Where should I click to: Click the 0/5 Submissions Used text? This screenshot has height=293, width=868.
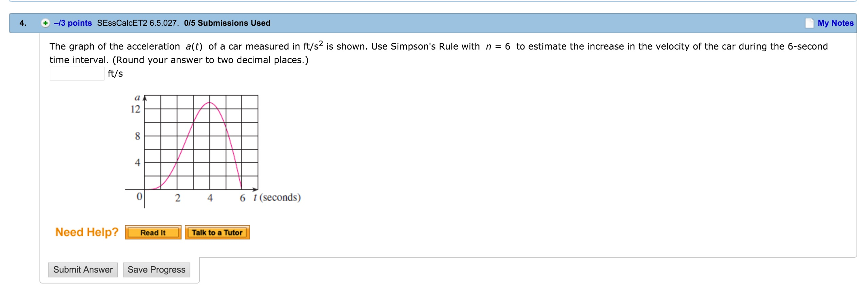(x=227, y=23)
